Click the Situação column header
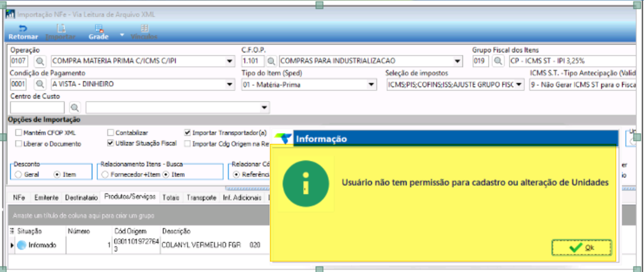 click(x=29, y=231)
